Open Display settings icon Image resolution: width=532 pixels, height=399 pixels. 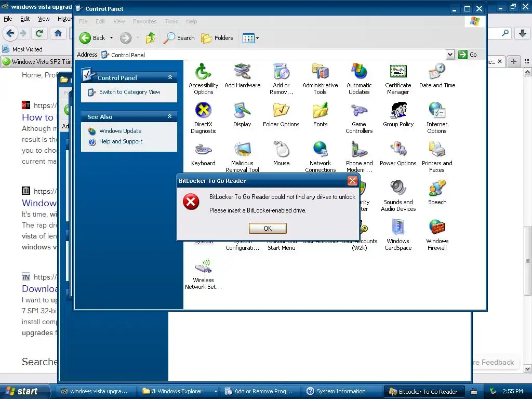242,115
